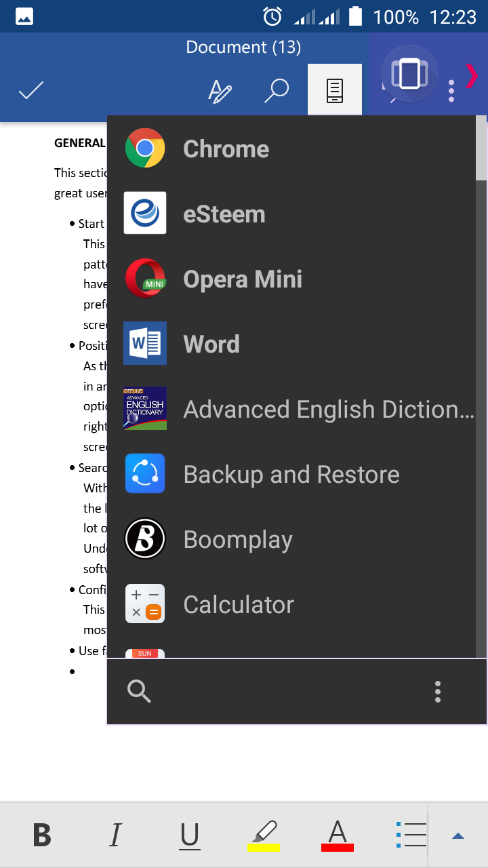Tap the red chevron arrow
Screen dimensions: 488x868
[472, 75]
